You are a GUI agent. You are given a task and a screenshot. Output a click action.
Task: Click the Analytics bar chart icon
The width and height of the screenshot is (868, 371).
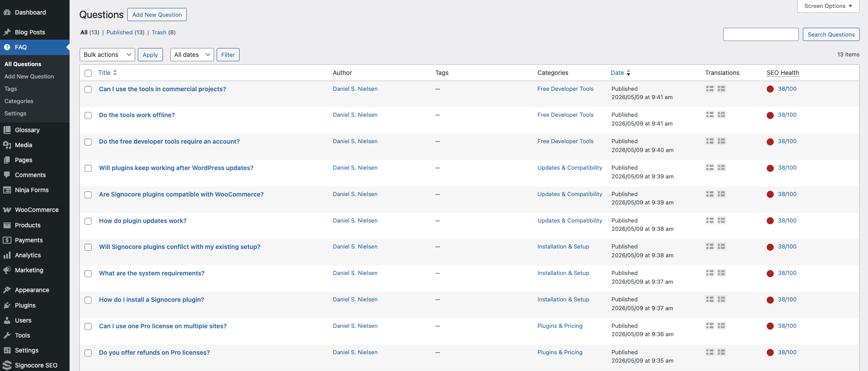[x=7, y=255]
